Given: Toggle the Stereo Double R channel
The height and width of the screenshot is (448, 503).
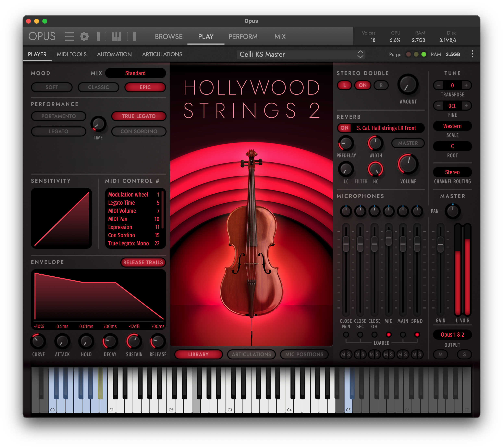Looking at the screenshot, I should click(381, 85).
